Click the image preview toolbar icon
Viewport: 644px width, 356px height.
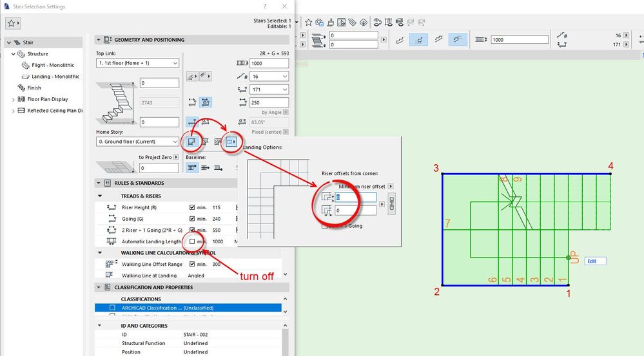coord(341,23)
